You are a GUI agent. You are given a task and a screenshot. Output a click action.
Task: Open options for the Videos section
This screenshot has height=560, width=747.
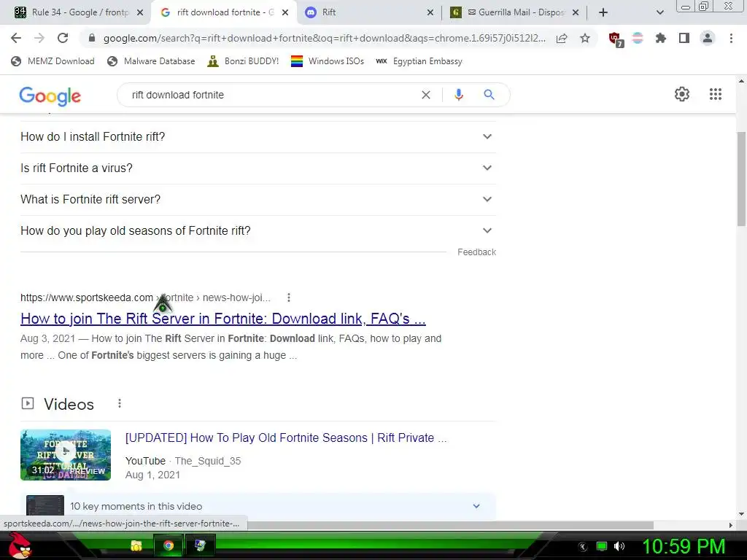[120, 404]
